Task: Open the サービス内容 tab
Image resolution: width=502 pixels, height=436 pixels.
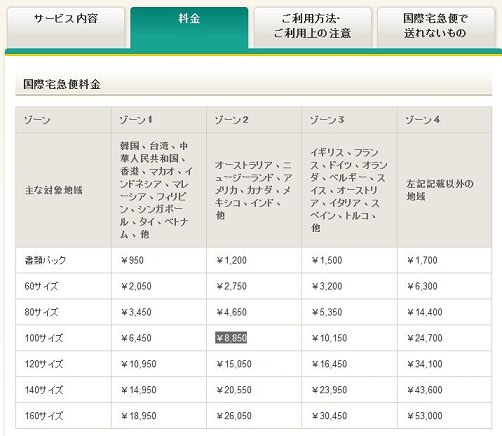Action: pos(66,27)
